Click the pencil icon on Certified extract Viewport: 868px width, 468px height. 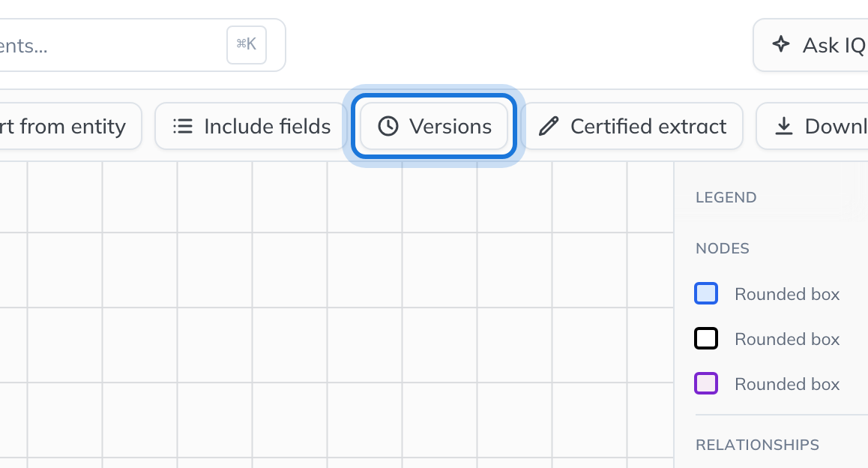(x=549, y=126)
